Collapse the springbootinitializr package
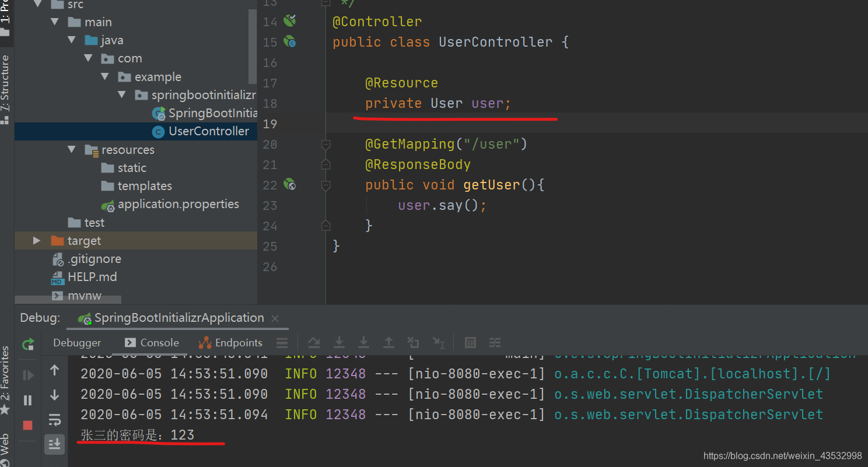 122,95
